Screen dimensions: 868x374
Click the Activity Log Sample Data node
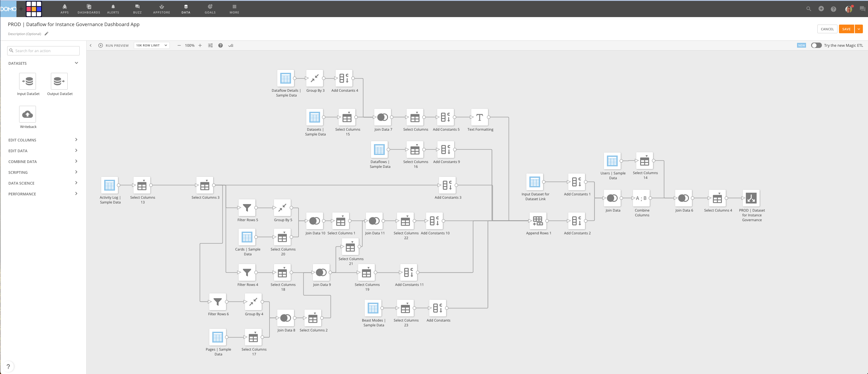[x=110, y=186]
